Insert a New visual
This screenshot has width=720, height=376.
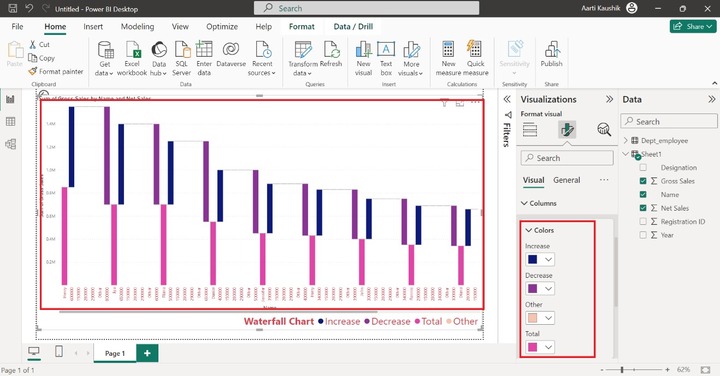click(363, 58)
